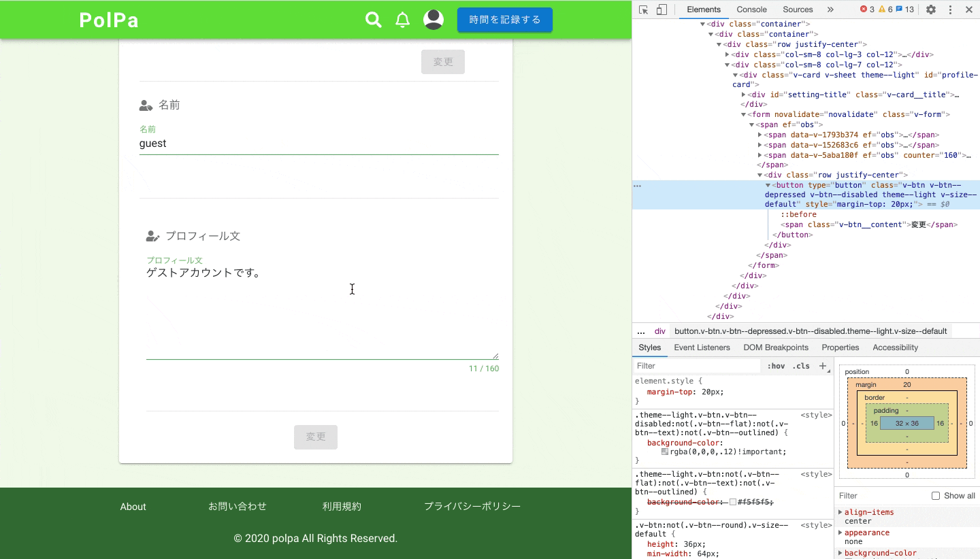Click the breadcrumb ellipsis

[640, 331]
